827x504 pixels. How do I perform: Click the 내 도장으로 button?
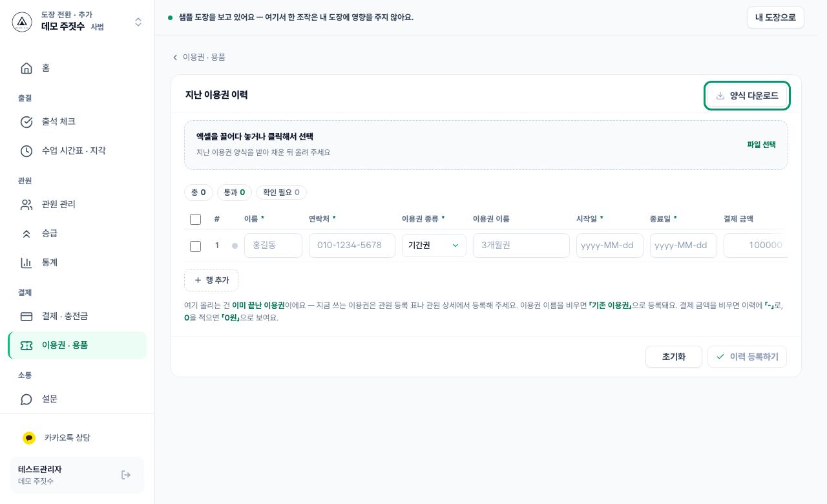pos(775,17)
